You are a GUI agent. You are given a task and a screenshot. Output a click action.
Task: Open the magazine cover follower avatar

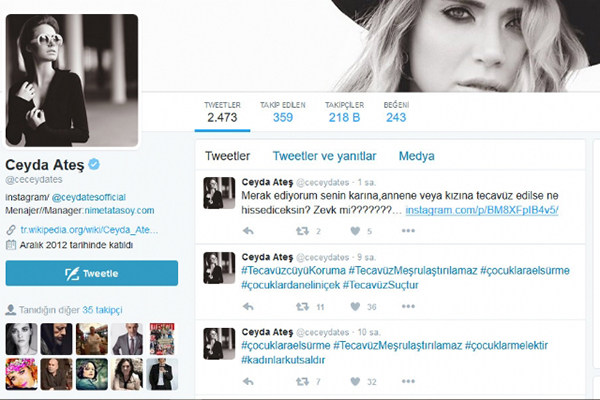162,339
